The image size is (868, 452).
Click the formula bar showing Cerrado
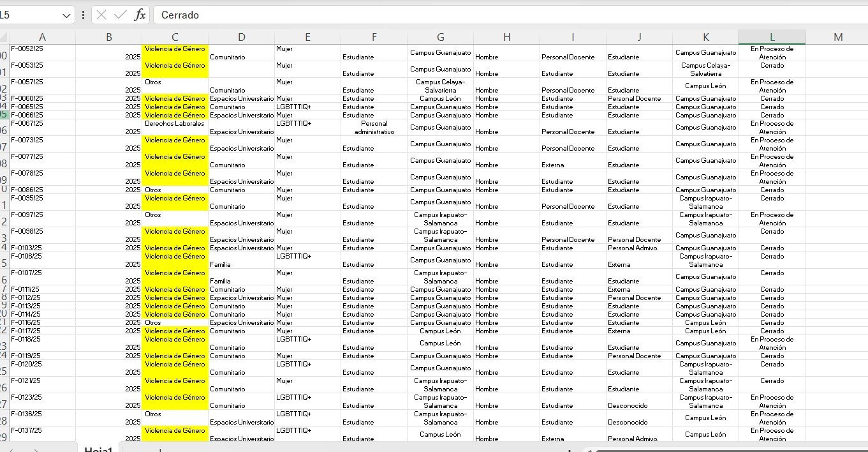click(x=510, y=15)
